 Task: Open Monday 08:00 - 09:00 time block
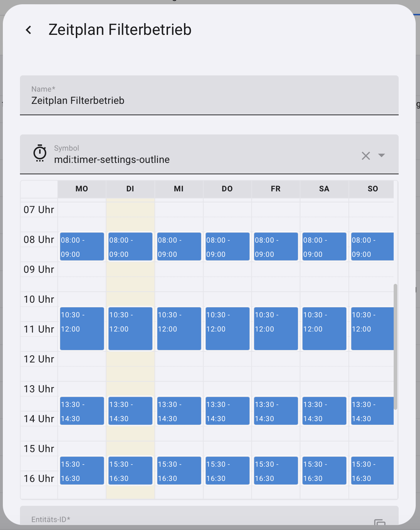[82, 247]
